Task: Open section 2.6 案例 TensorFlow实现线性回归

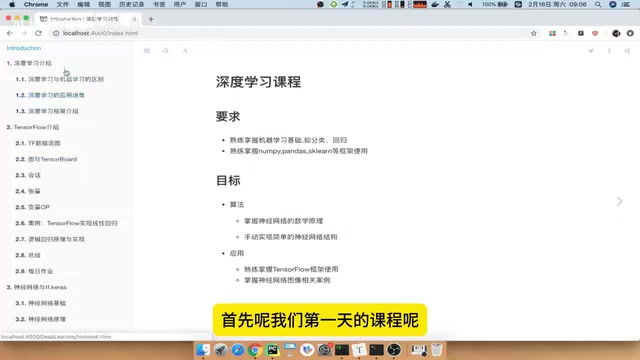Action: click(x=67, y=223)
